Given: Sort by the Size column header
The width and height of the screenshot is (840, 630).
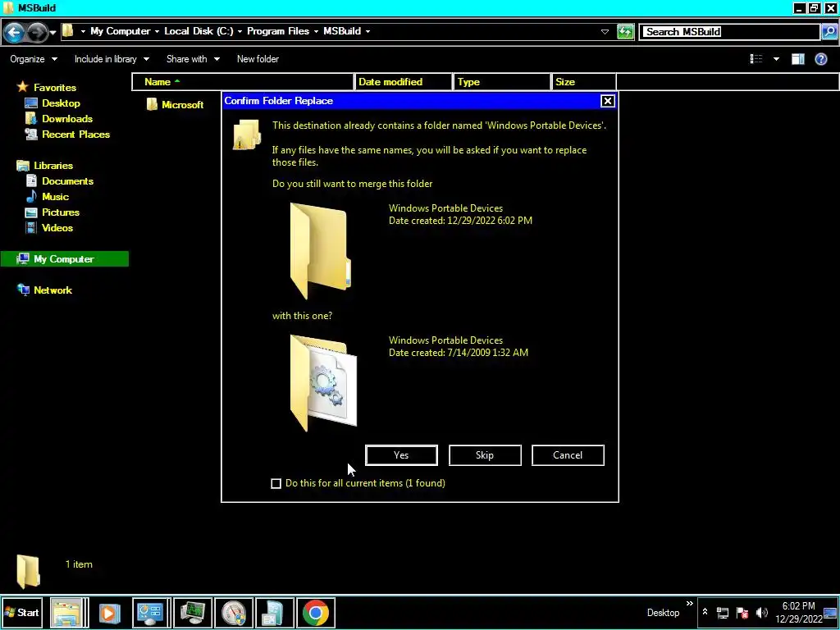Looking at the screenshot, I should pos(584,82).
